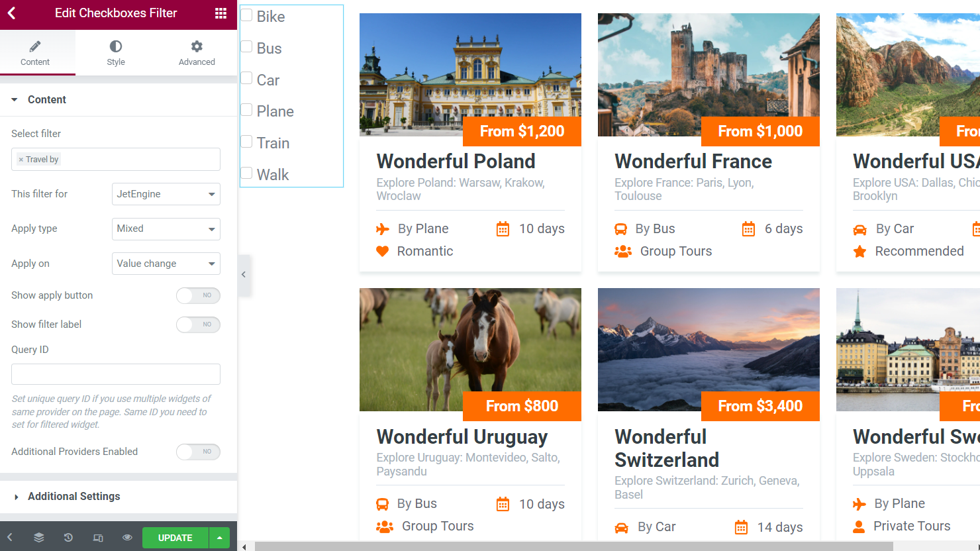Click the Wonderful USA canyon photo
This screenshot has height=551, width=980.
tap(908, 74)
